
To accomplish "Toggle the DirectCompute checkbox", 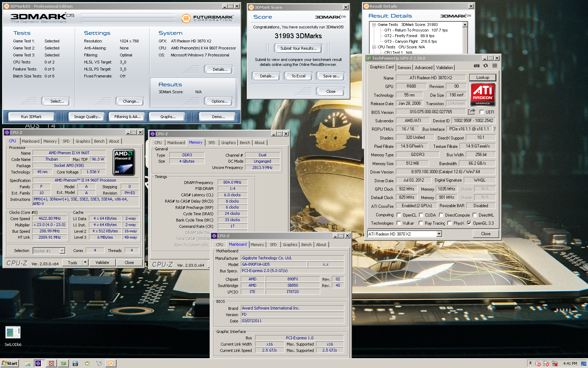I will click(x=441, y=215).
